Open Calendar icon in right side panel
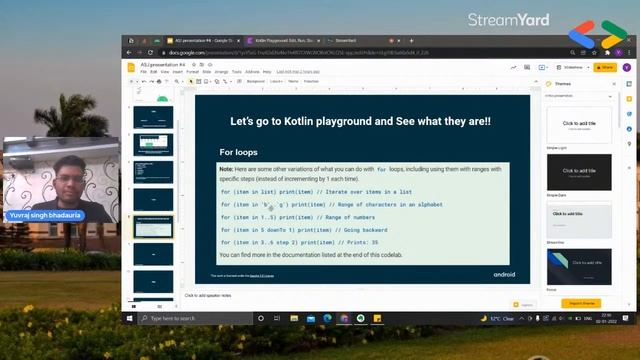Image resolution: width=640 pixels, height=360 pixels. tap(629, 84)
